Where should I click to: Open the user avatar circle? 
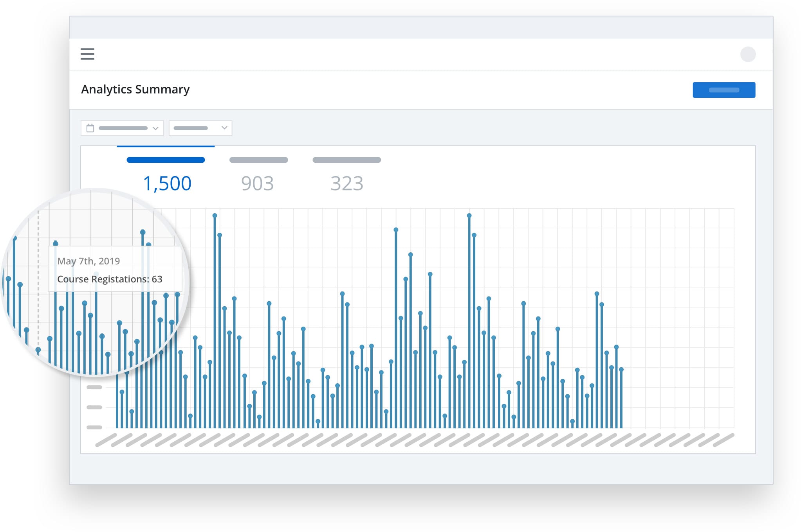coord(748,54)
